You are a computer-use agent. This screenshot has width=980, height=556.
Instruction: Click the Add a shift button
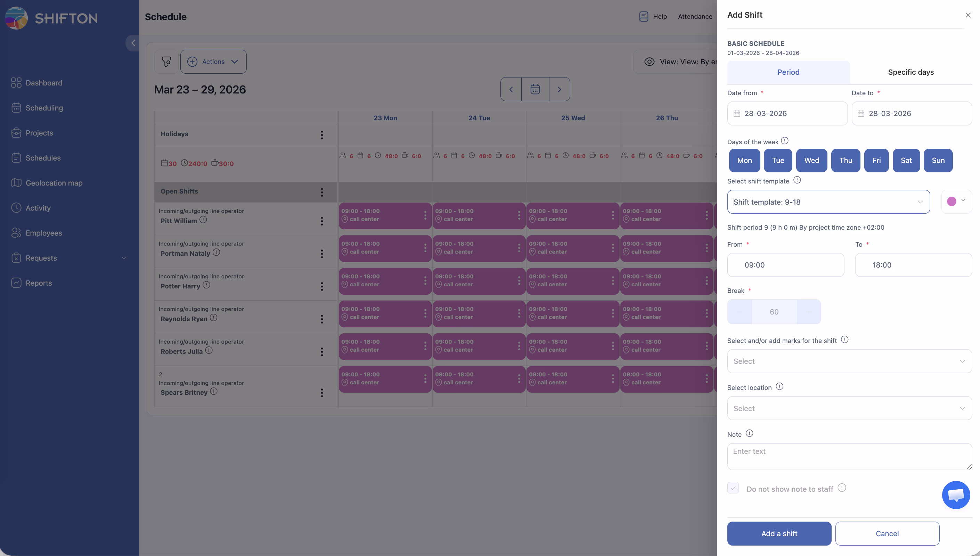(779, 533)
